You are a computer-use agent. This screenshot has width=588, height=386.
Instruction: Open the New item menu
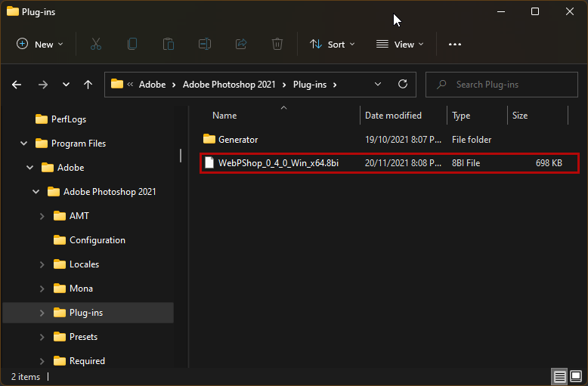point(40,45)
